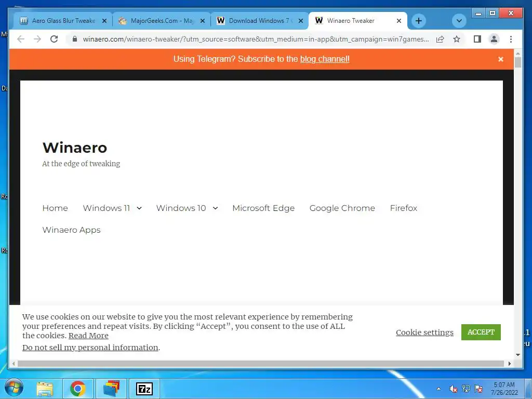Viewport: 532px width, 399px height.
Task: Close the Aero Glass Blur Tweaker tab
Action: point(104,21)
